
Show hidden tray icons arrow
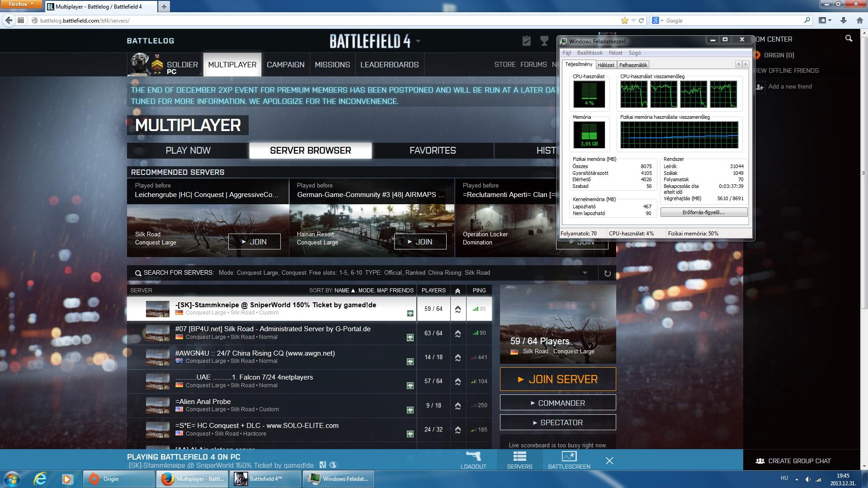point(797,479)
